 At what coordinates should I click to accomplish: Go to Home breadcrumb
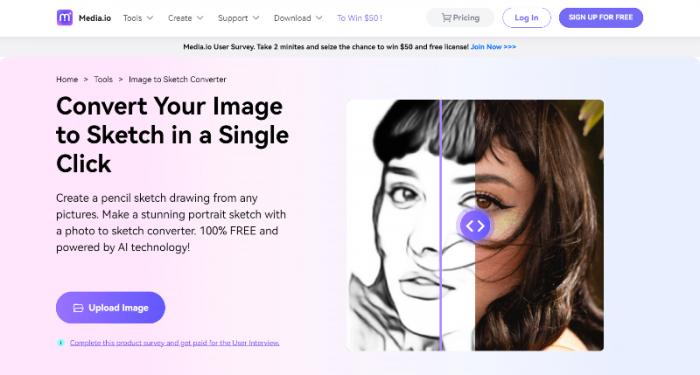coord(67,79)
